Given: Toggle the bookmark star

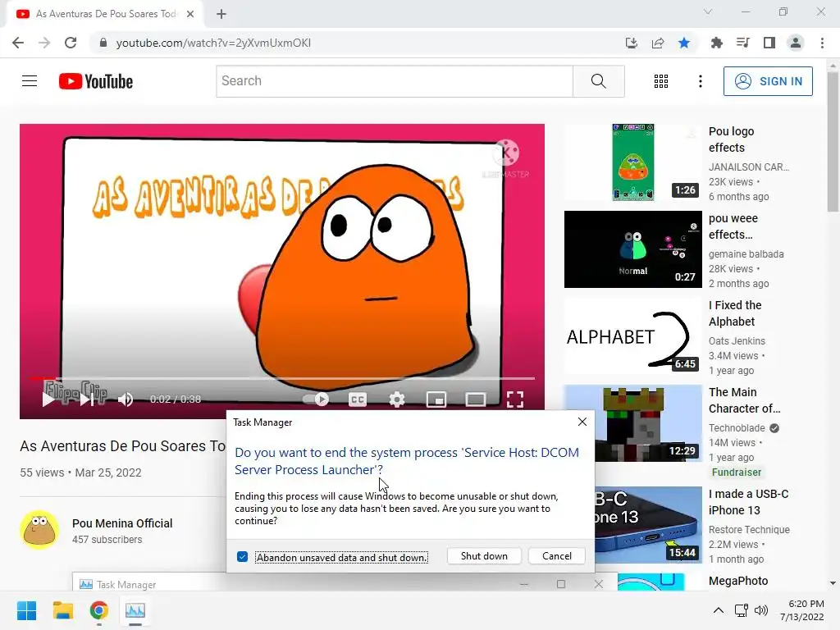Looking at the screenshot, I should (684, 43).
